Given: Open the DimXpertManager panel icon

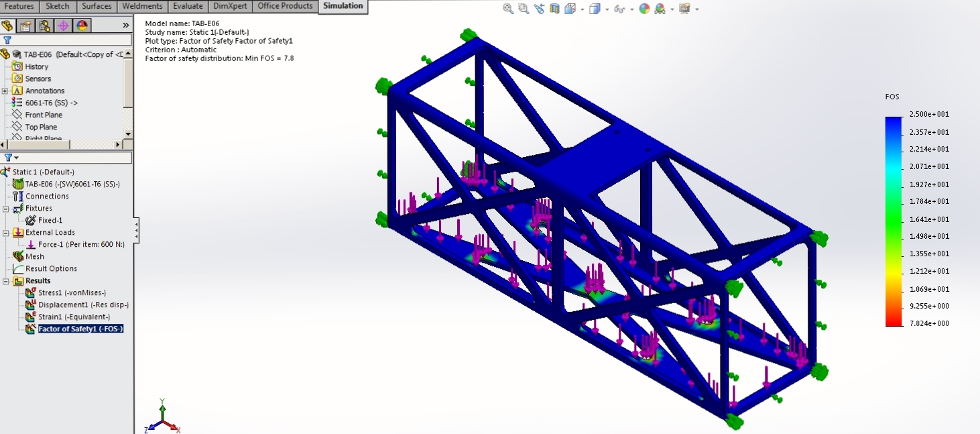Looking at the screenshot, I should (x=62, y=25).
